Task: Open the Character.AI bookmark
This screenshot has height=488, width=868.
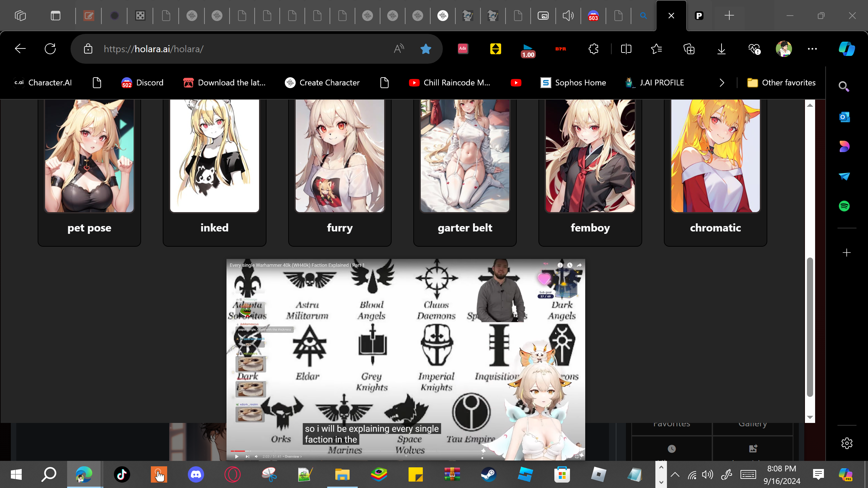Action: coord(43,83)
